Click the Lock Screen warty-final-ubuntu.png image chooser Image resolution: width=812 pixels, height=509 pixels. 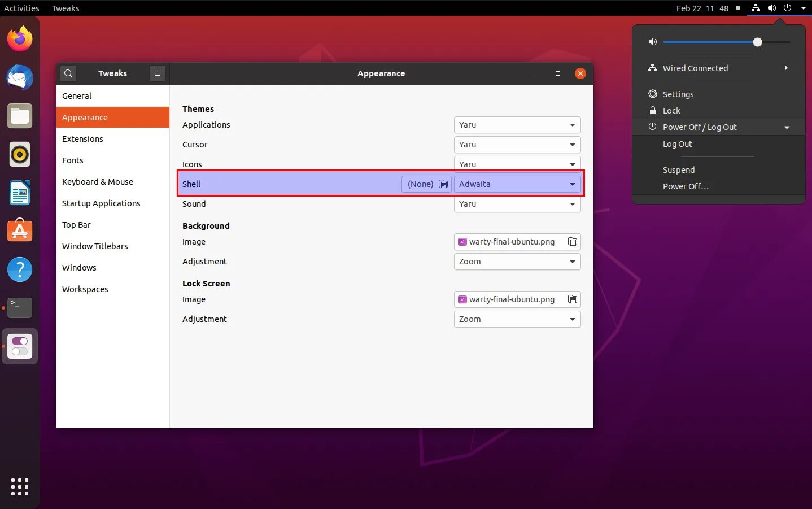[x=517, y=299]
